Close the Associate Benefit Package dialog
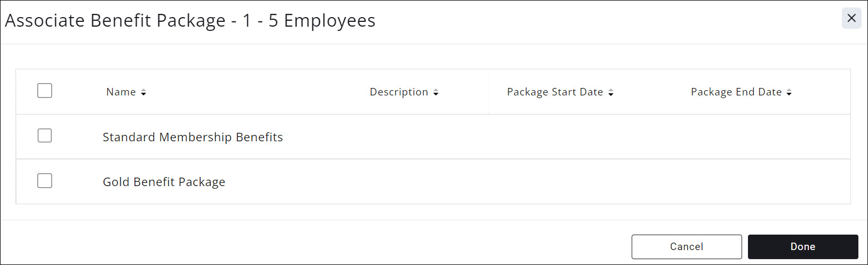Viewport: 868px width, 265px height. tap(851, 19)
